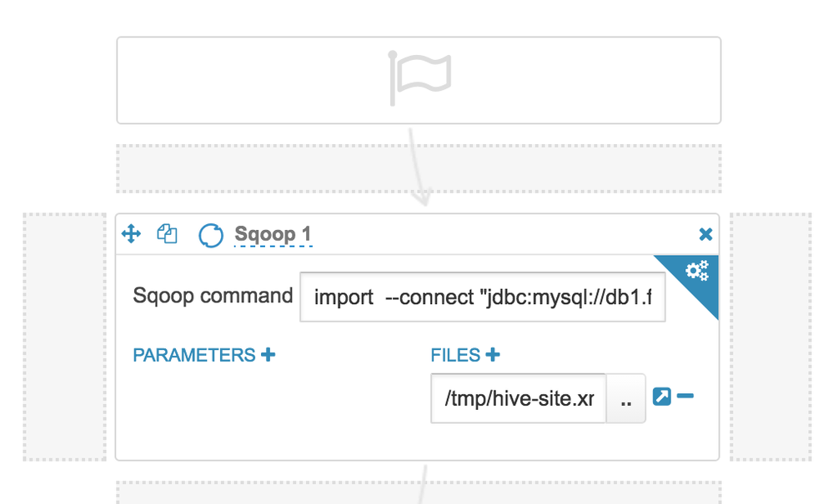The image size is (833, 504).
Task: Open action properties via the gear icon
Action: (697, 270)
